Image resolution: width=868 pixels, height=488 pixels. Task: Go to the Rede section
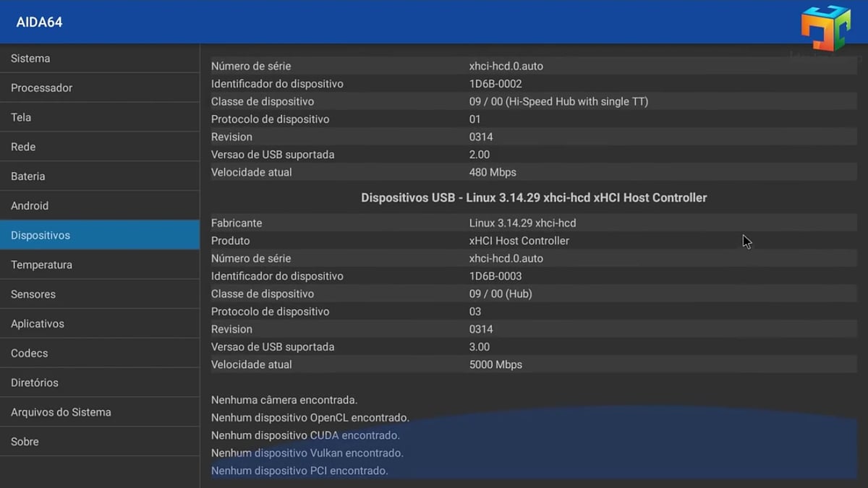pos(99,147)
